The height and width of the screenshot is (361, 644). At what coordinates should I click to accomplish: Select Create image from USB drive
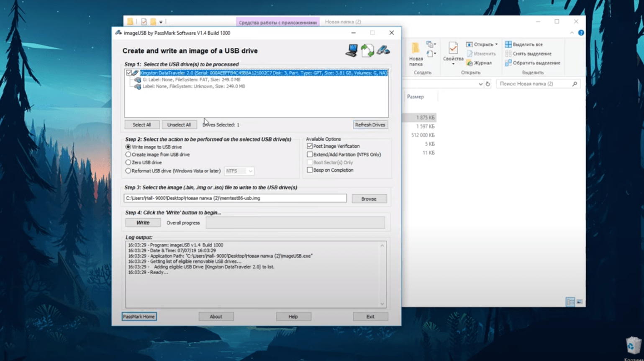tap(128, 155)
